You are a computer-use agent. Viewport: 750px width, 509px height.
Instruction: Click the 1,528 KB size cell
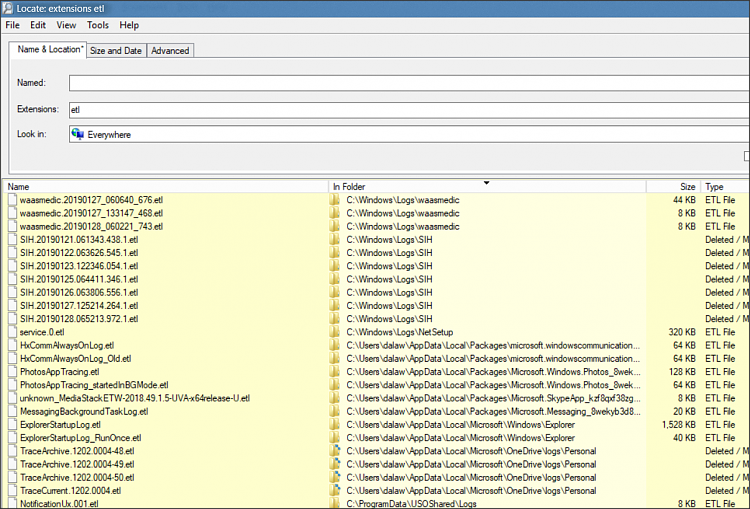[679, 425]
